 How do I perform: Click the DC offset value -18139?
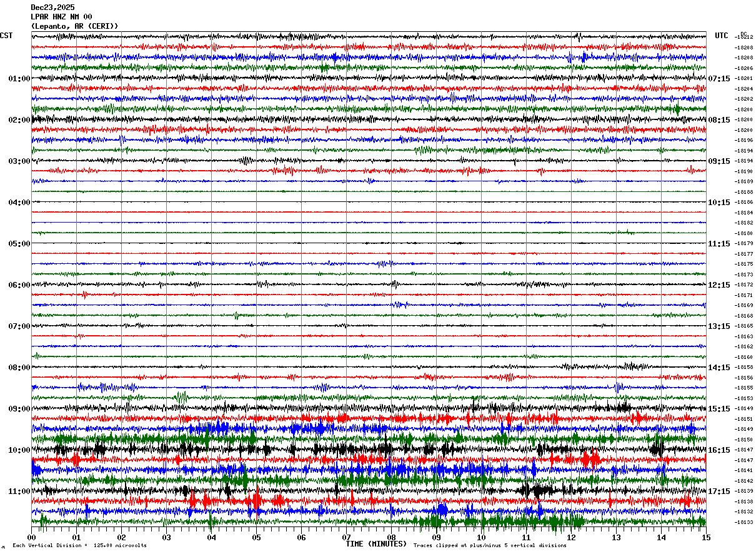(x=744, y=491)
